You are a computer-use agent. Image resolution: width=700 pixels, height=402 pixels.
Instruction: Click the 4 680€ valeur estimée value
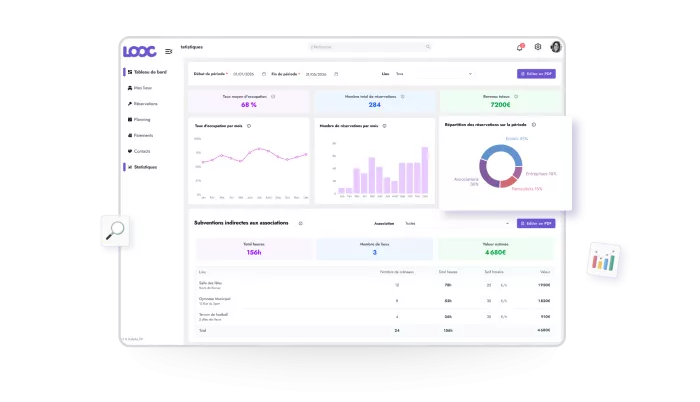click(x=496, y=253)
